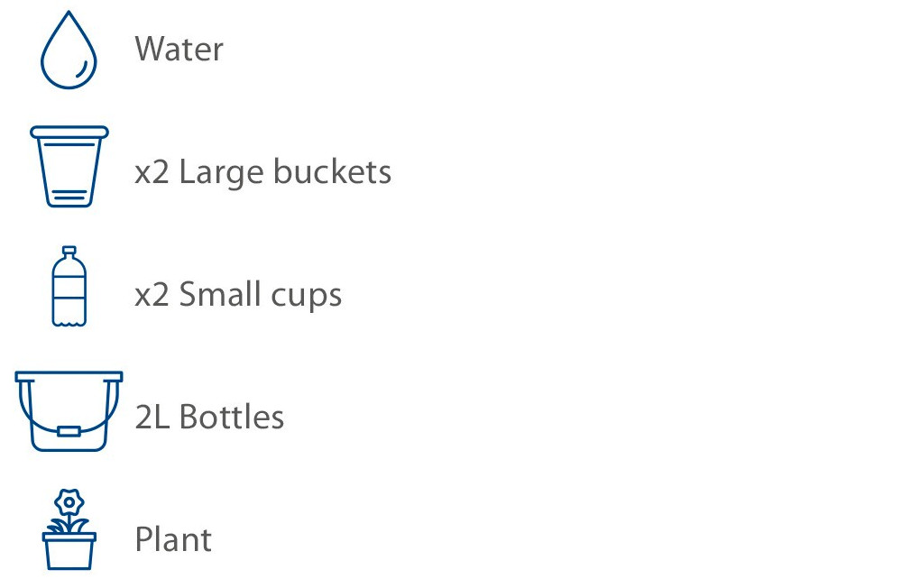Screen dimensions: 902x588
Task: Select the x2 Large buckets label
Action: [262, 171]
